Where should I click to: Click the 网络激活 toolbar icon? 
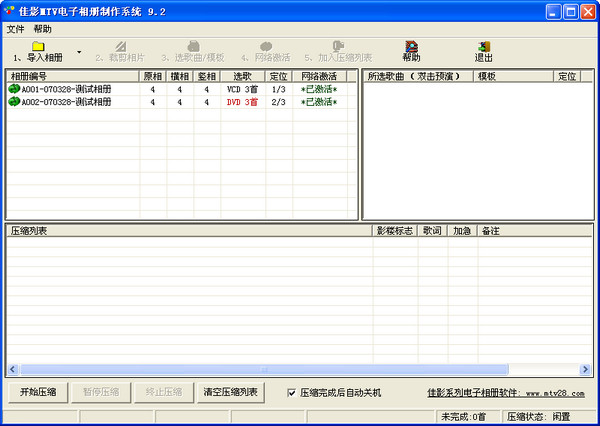click(266, 46)
